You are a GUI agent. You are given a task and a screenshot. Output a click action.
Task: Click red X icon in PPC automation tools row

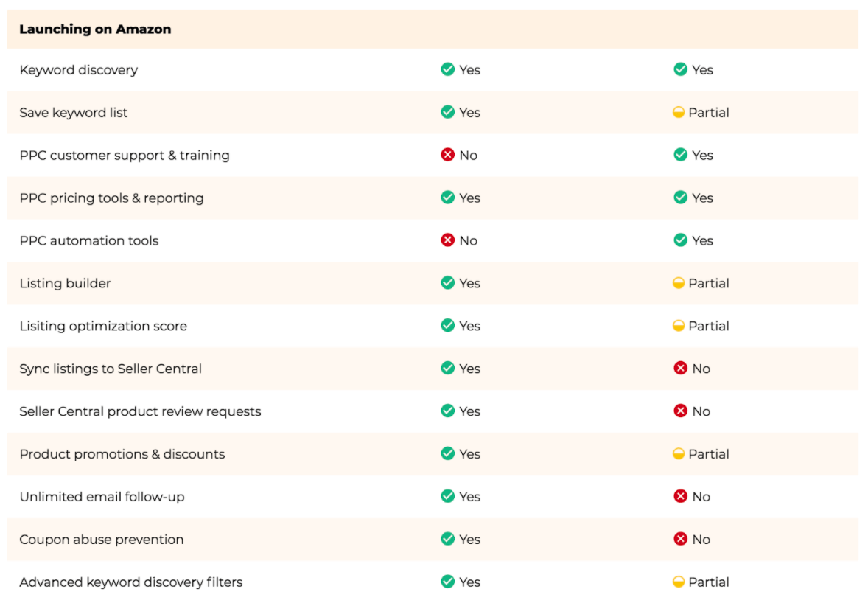pos(447,240)
